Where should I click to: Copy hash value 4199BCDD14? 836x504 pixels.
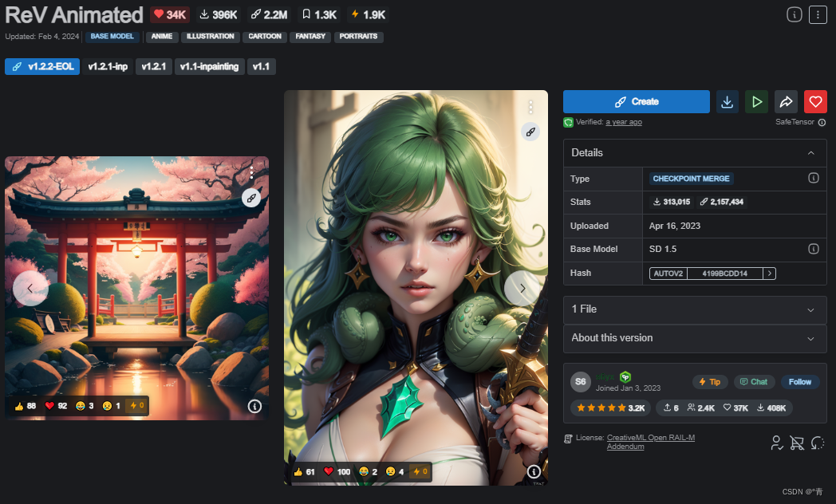coord(724,274)
